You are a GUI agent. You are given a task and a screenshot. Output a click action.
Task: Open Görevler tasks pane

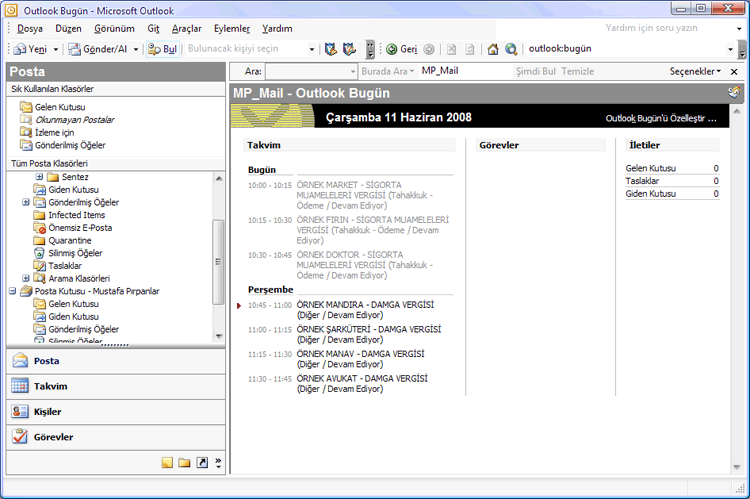116,437
